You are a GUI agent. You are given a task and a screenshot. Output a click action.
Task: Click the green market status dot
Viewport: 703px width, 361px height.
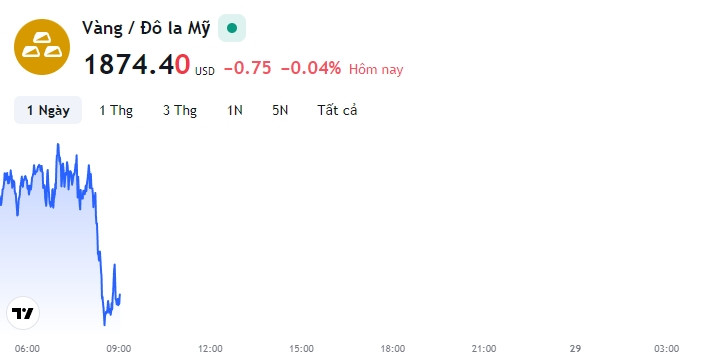(232, 28)
